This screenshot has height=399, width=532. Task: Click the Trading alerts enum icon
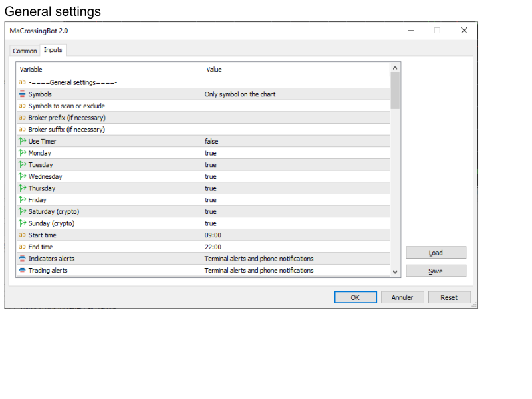tap(23, 270)
